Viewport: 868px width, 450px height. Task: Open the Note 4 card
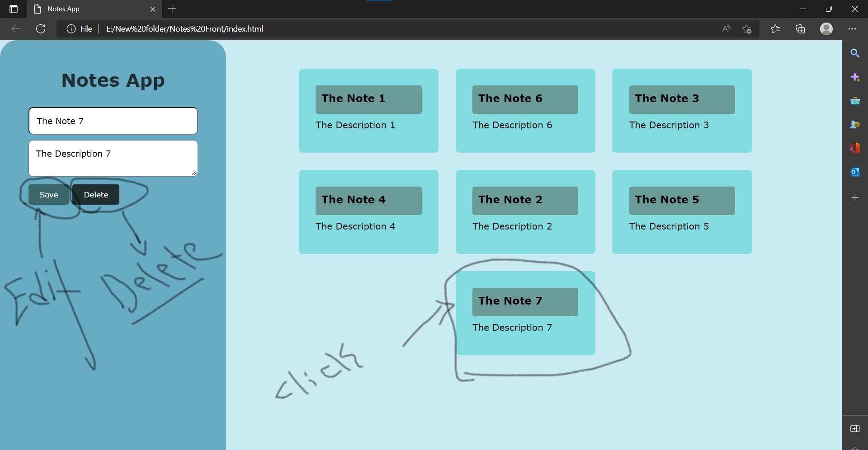click(368, 212)
